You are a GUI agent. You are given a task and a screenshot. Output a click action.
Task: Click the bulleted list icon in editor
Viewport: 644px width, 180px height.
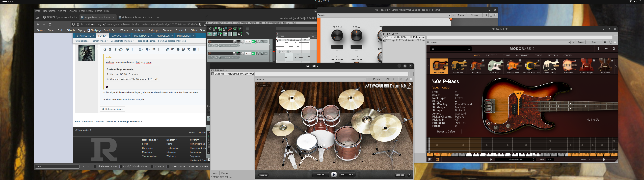pyautogui.click(x=154, y=50)
